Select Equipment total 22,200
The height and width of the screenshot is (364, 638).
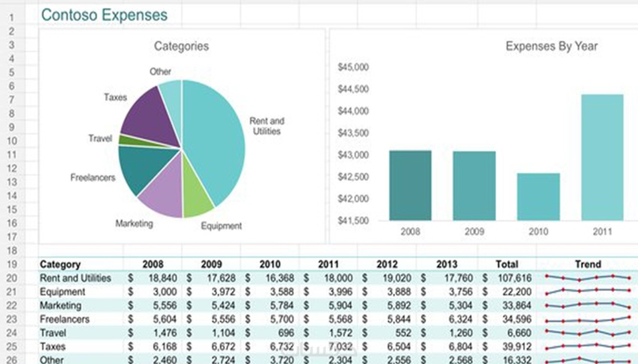coord(507,292)
